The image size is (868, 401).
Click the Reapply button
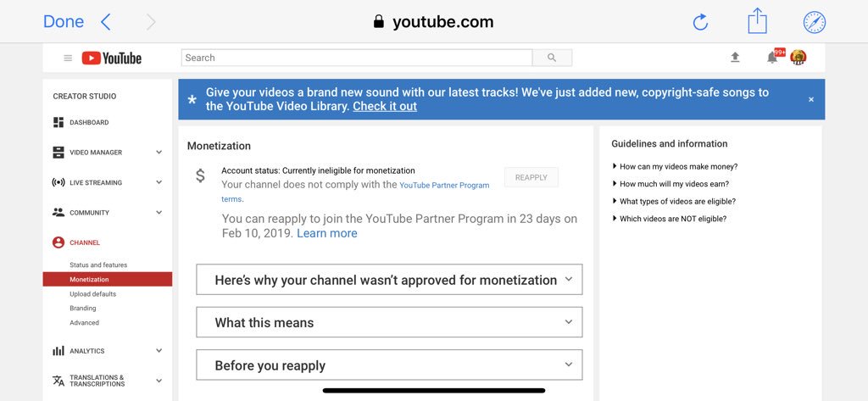pos(531,177)
